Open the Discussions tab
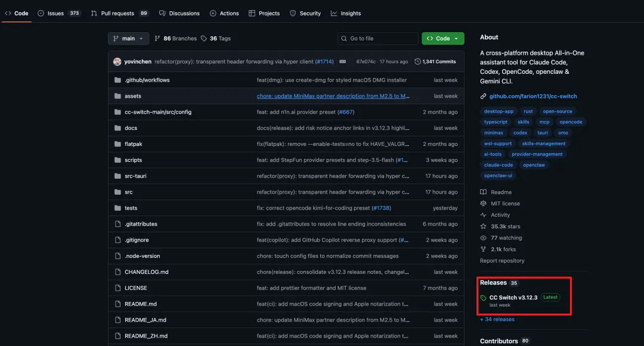 [179, 13]
